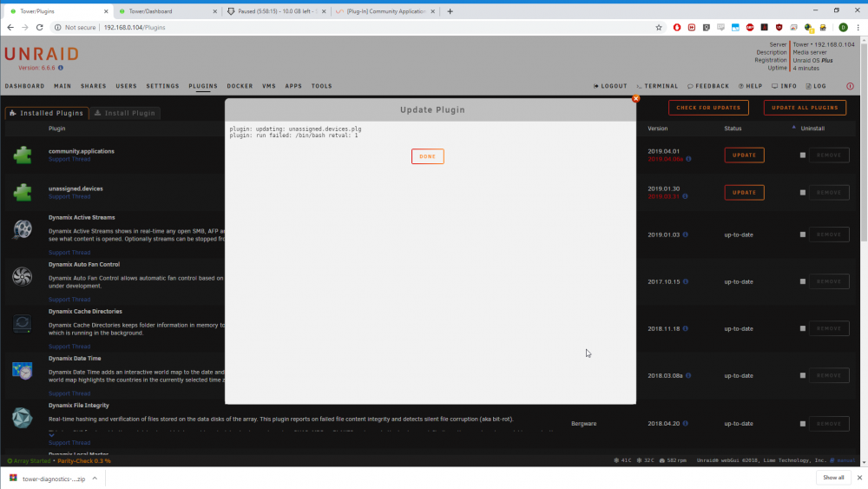The width and height of the screenshot is (868, 489).
Task: Close the Update Plugin dialog with red X
Action: click(635, 98)
